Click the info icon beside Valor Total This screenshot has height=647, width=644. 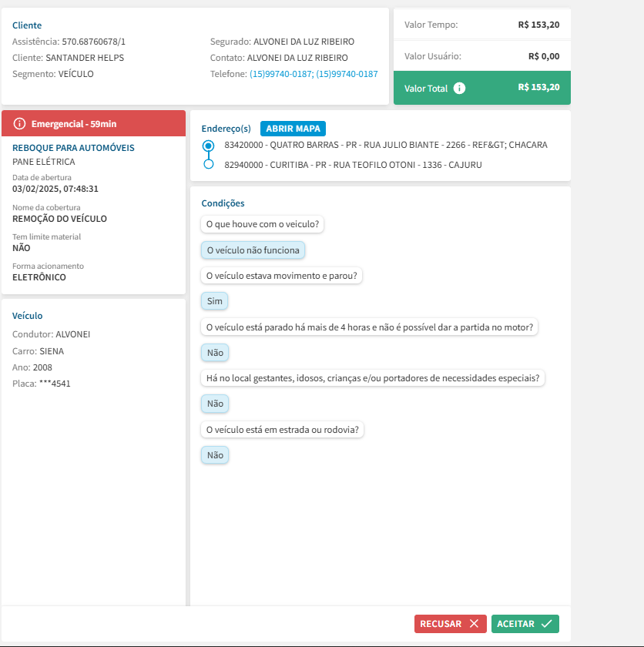tap(459, 89)
